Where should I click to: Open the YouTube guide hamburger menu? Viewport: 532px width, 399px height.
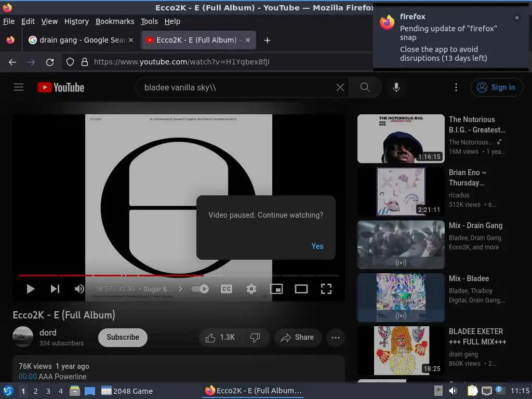pyautogui.click(x=19, y=87)
